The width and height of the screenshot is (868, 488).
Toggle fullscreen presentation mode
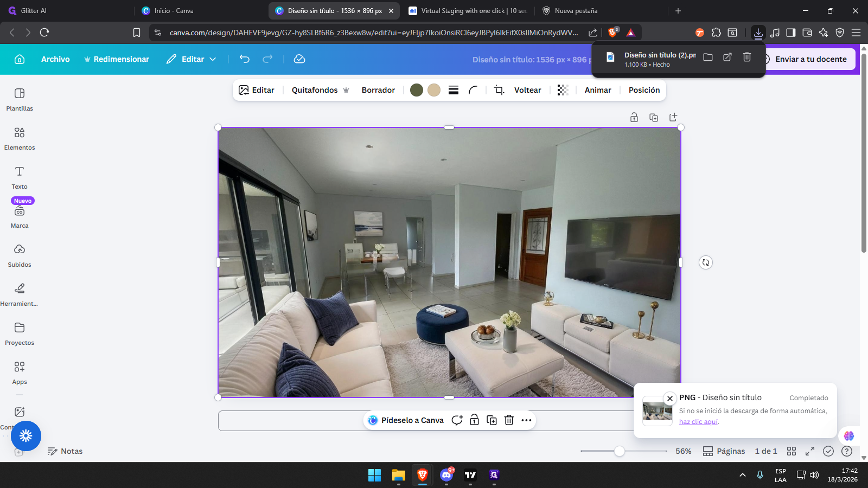pyautogui.click(x=810, y=451)
